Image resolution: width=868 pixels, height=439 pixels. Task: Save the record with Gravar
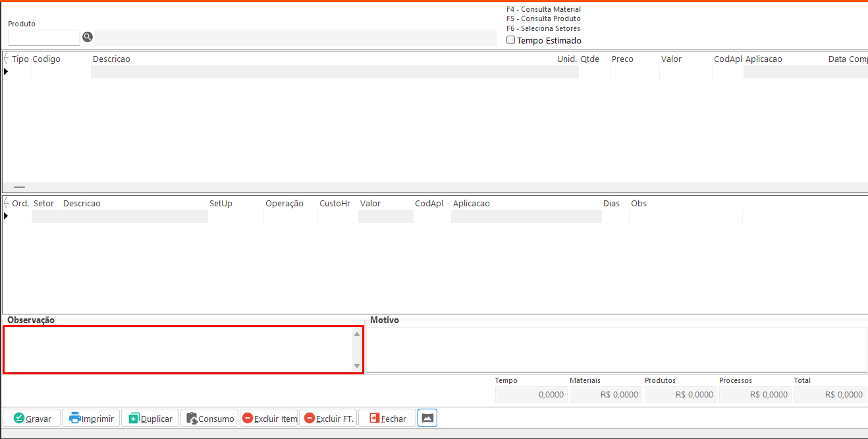tap(32, 419)
